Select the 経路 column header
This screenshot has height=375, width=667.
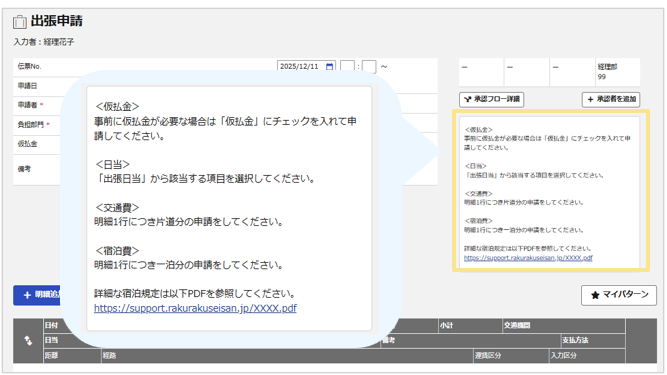pos(109,355)
